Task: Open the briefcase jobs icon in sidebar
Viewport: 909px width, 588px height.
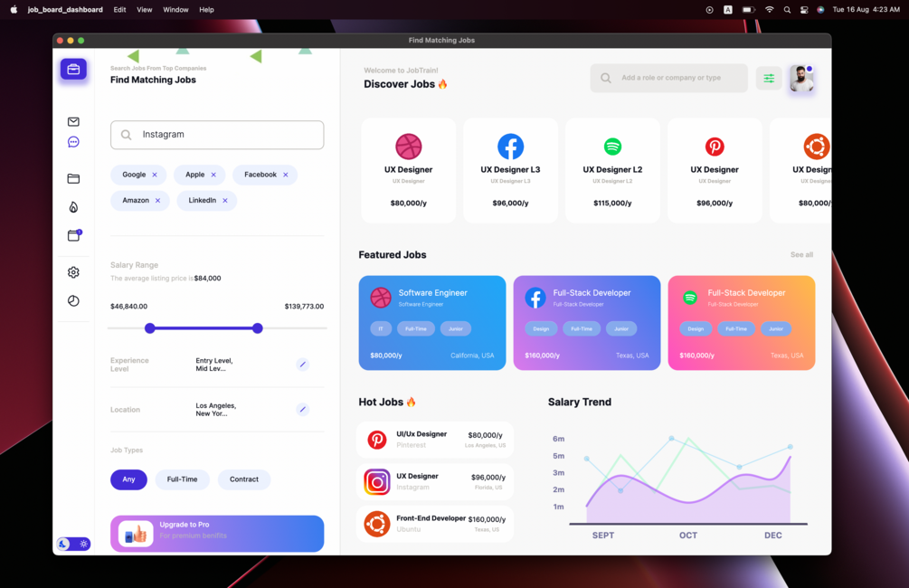Action: coord(73,70)
